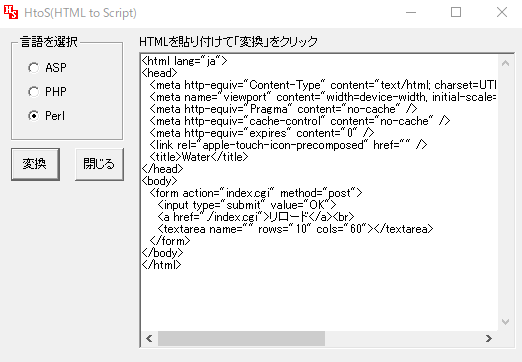Click the horizontal scrollbar left arrow
Screen dimensions: 522x362
click(149, 339)
